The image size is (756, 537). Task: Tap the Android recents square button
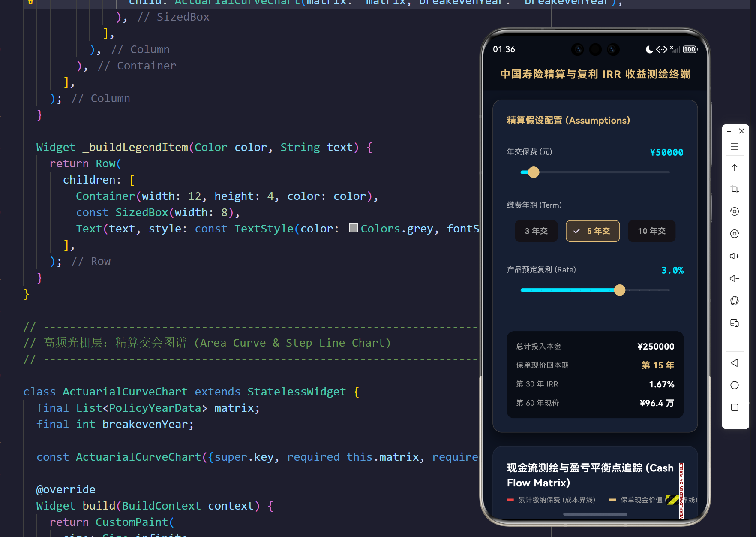point(735,407)
